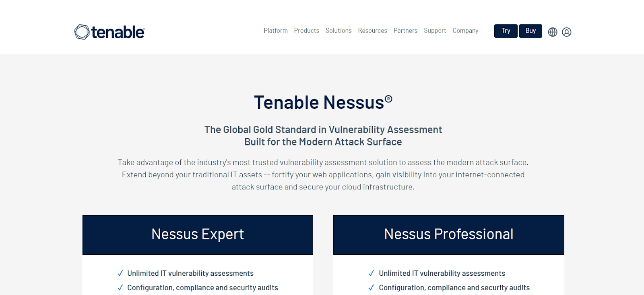Viewport: 644px width, 295px height.
Task: Click the Try button
Action: [506, 31]
